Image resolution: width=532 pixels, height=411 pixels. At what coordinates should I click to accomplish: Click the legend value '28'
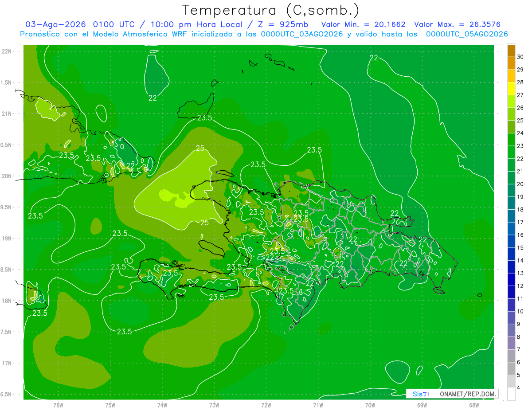[x=520, y=82]
